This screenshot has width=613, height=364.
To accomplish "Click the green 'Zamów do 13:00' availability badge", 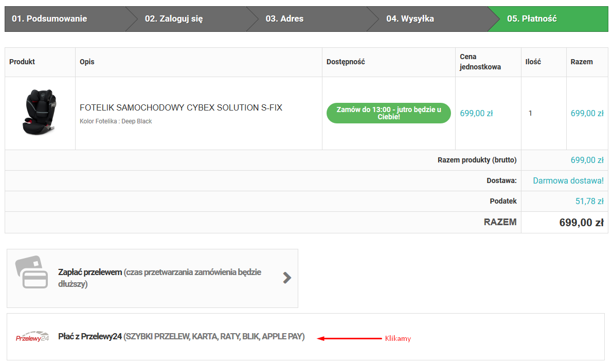I will click(389, 113).
